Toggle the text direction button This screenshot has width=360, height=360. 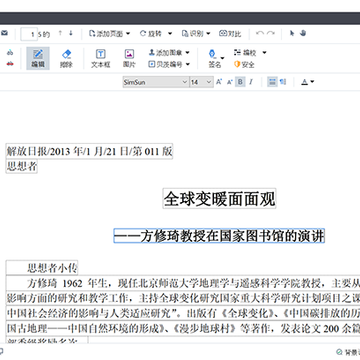tap(283, 82)
